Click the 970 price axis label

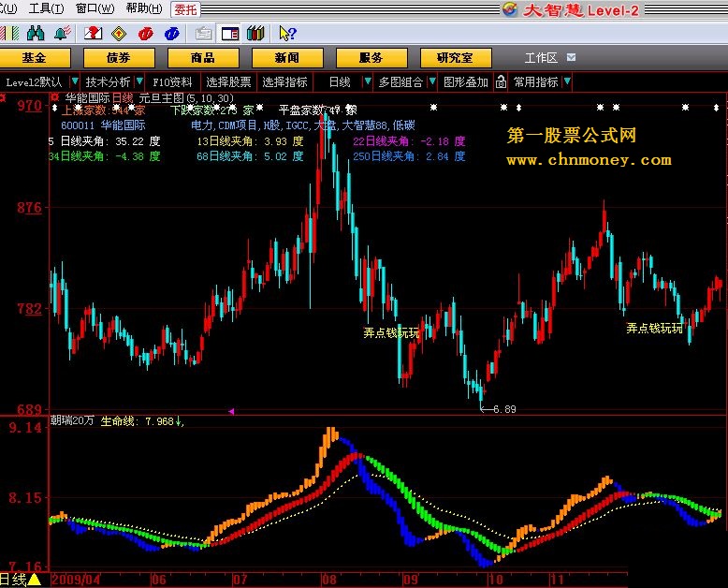point(29,106)
